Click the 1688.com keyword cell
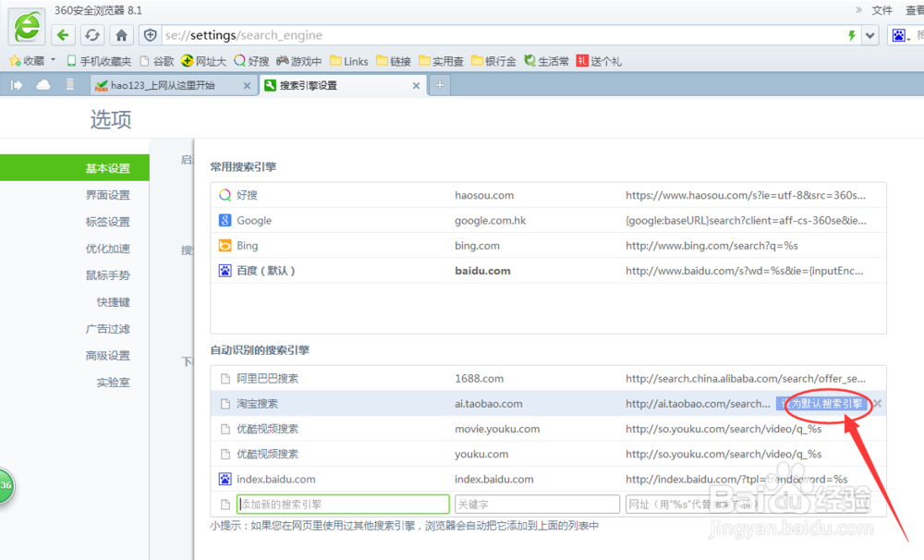924x560 pixels. point(479,379)
